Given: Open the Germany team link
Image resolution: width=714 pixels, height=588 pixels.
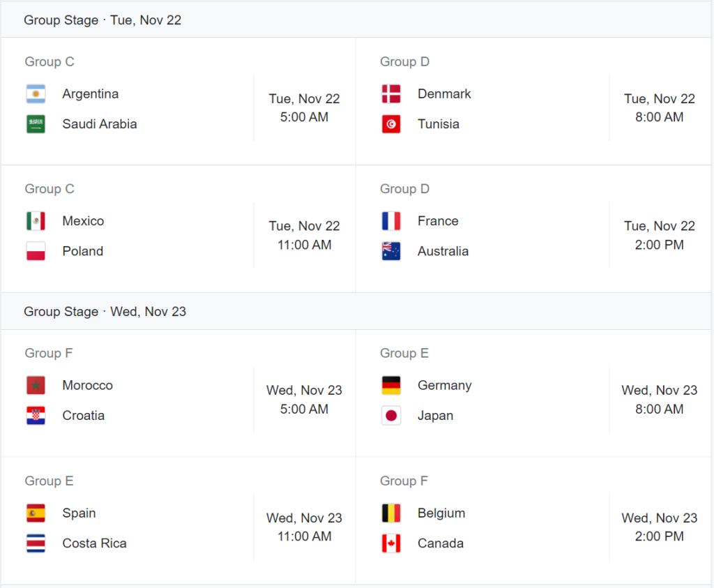Looking at the screenshot, I should click(444, 385).
